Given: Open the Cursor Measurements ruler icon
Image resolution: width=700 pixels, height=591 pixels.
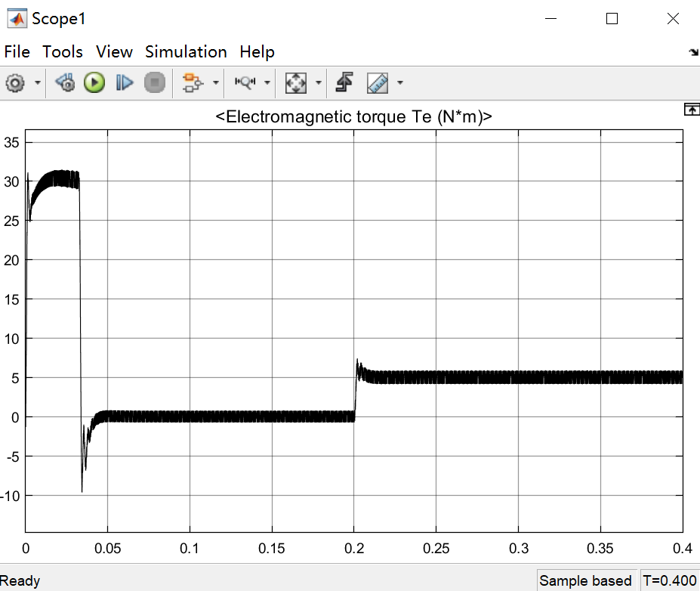Looking at the screenshot, I should (x=378, y=83).
